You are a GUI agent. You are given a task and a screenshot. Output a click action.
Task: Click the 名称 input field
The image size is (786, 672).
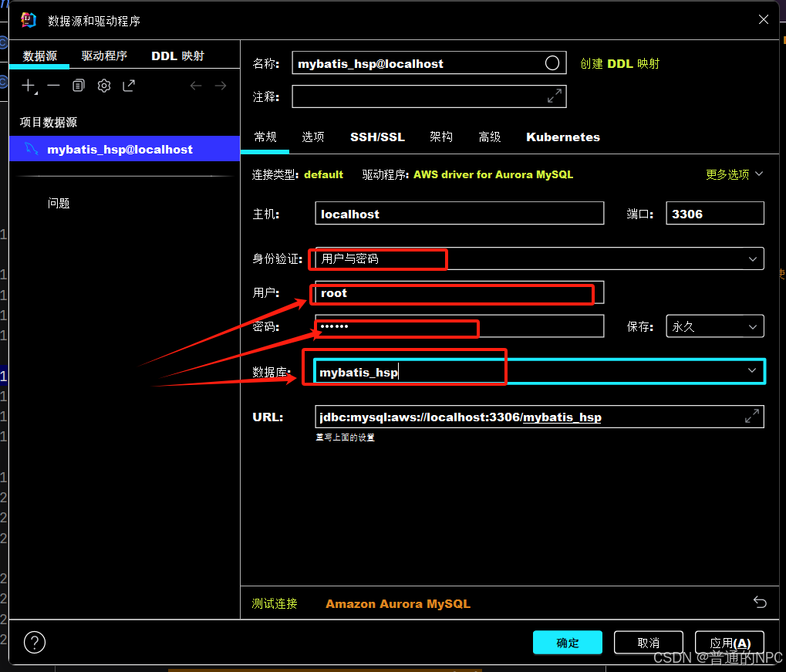429,62
